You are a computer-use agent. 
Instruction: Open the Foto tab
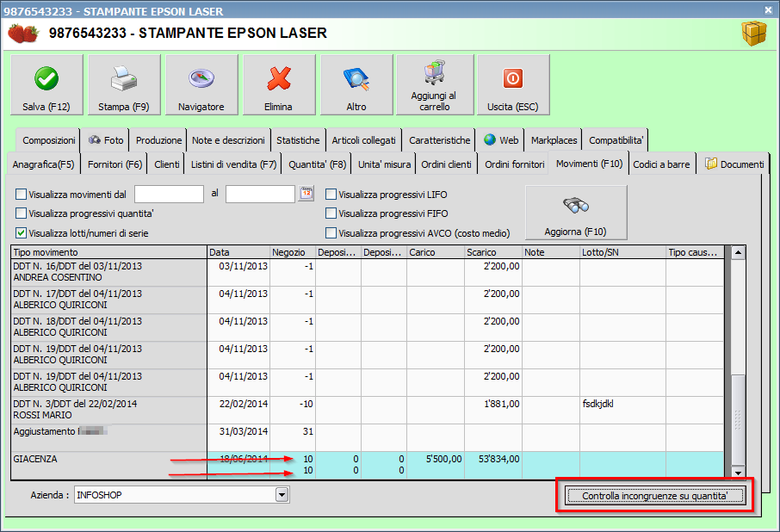click(x=105, y=140)
